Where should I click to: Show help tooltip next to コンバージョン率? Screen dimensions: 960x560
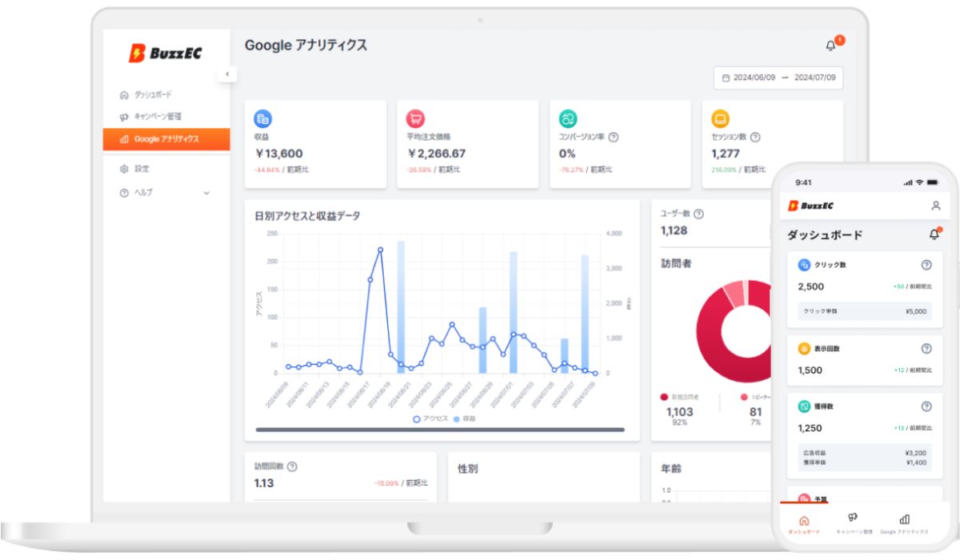tap(614, 138)
